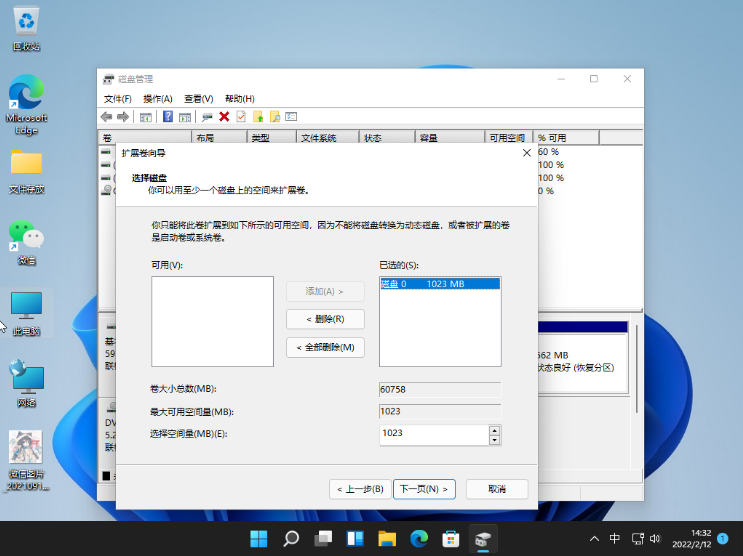Increase the selected space amount with up arrow
Screen dimensions: 743x556
pyautogui.click(x=494, y=430)
